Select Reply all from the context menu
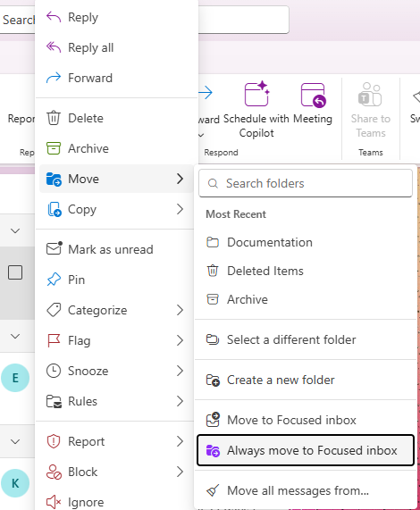The width and height of the screenshot is (420, 510). tap(116, 48)
